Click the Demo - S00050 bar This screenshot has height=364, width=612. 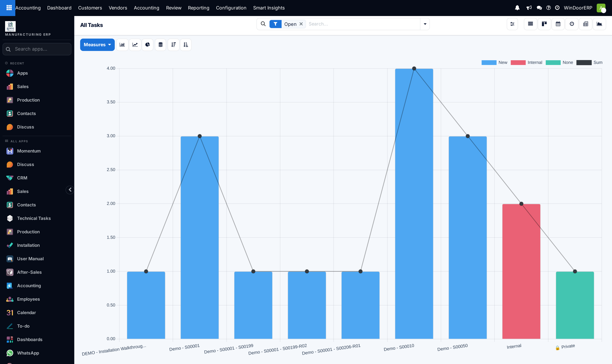tap(468, 238)
